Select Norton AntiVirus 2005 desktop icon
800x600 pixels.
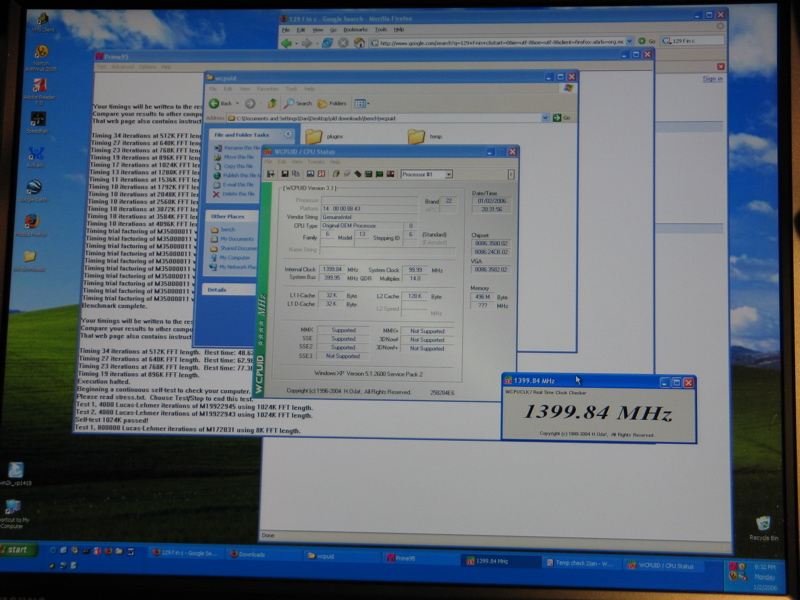(x=41, y=58)
